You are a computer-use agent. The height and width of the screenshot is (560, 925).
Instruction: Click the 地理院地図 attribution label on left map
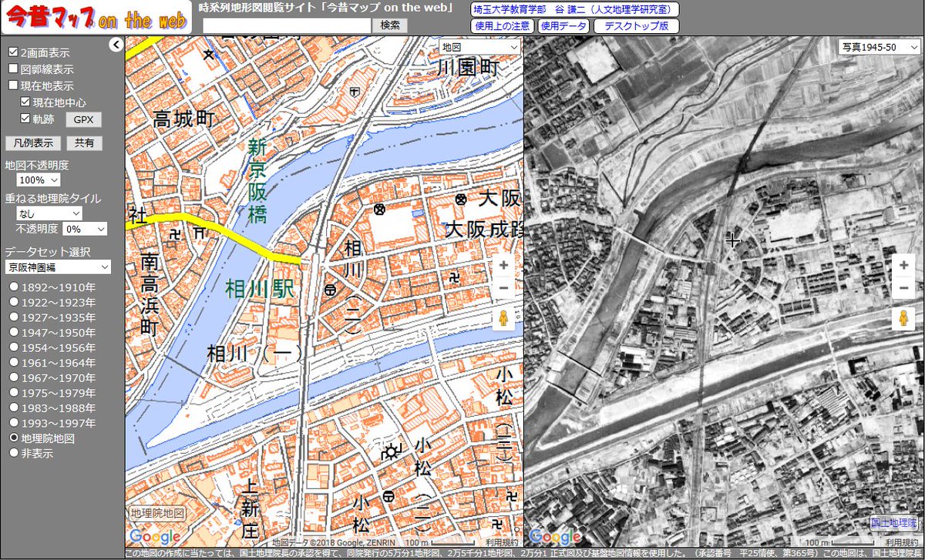click(157, 513)
